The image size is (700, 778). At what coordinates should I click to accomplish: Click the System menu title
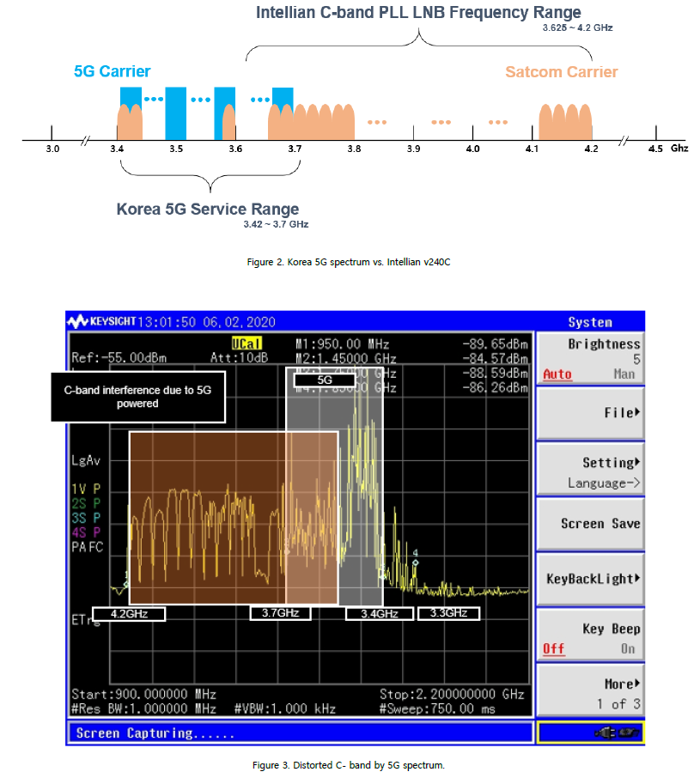pyautogui.click(x=590, y=322)
